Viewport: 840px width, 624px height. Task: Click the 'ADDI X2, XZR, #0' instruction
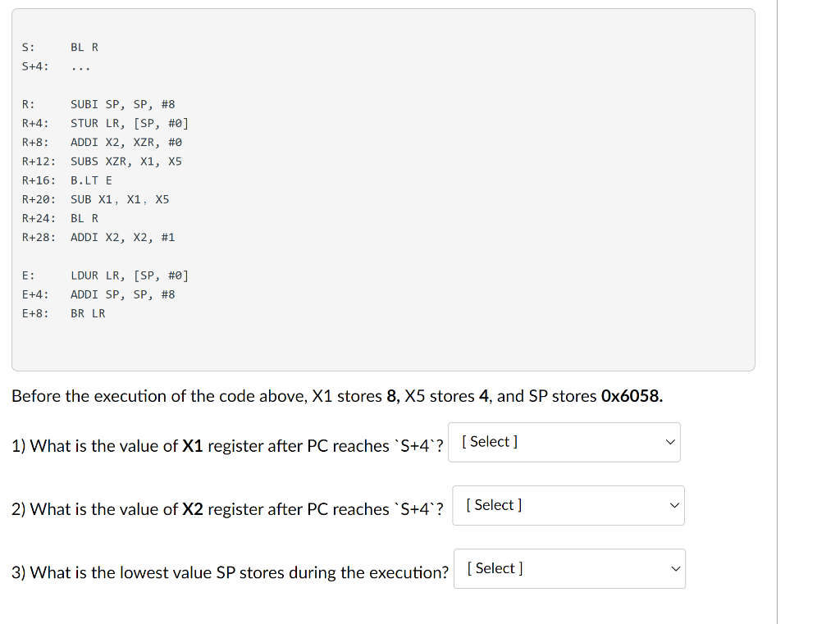tap(126, 142)
